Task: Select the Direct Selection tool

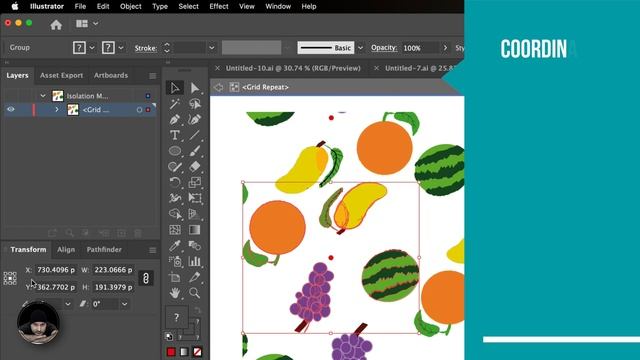Action: (x=195, y=88)
